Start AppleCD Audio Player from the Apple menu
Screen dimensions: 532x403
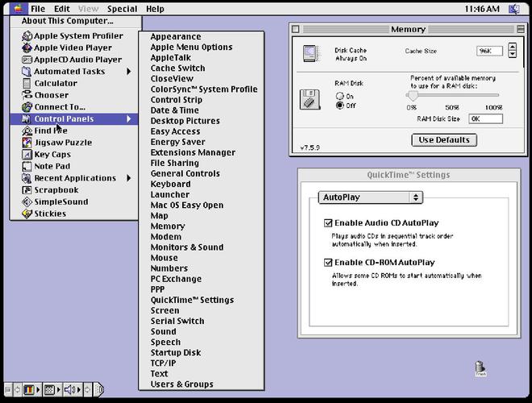(73, 60)
